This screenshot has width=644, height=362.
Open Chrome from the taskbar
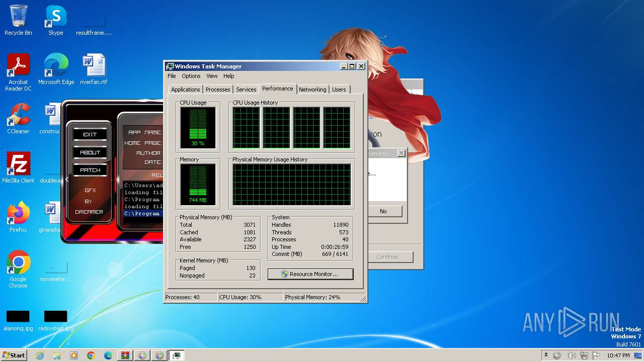point(91,355)
